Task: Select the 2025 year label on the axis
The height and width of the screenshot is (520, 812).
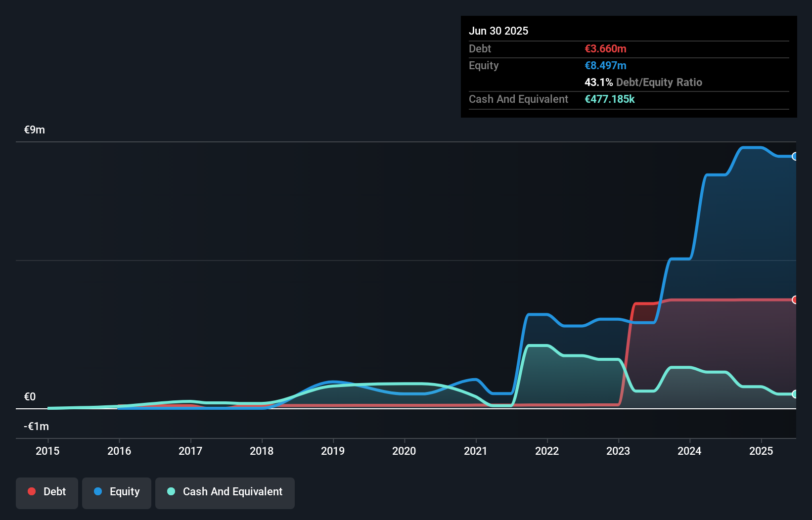Action: click(x=761, y=451)
